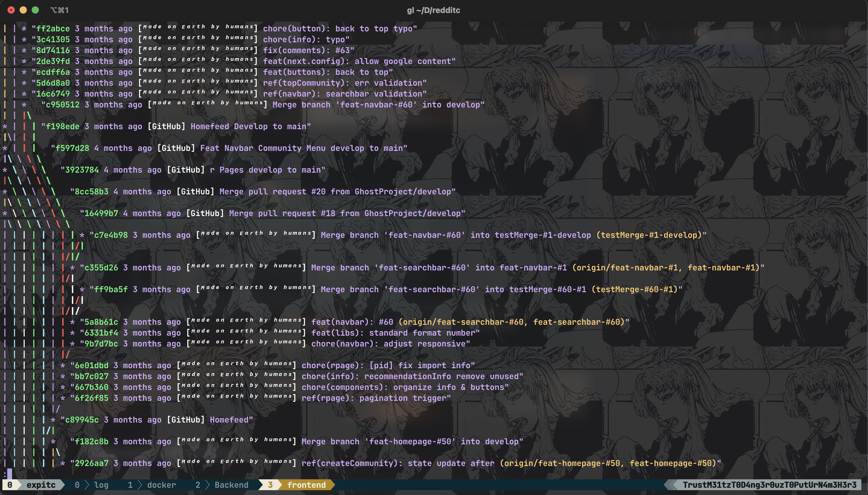Click commit hash 8d74116
The height and width of the screenshot is (495, 868).
(53, 50)
